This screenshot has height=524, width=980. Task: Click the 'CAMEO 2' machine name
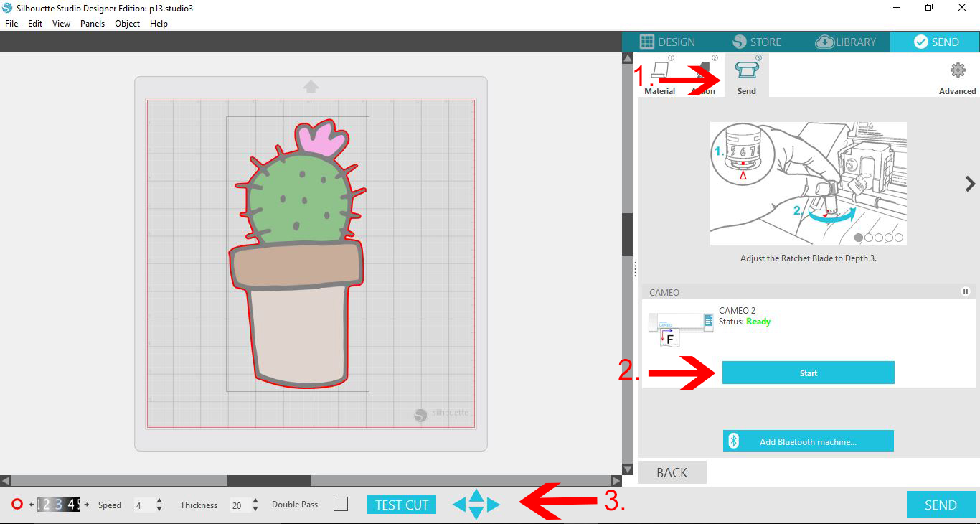737,311
